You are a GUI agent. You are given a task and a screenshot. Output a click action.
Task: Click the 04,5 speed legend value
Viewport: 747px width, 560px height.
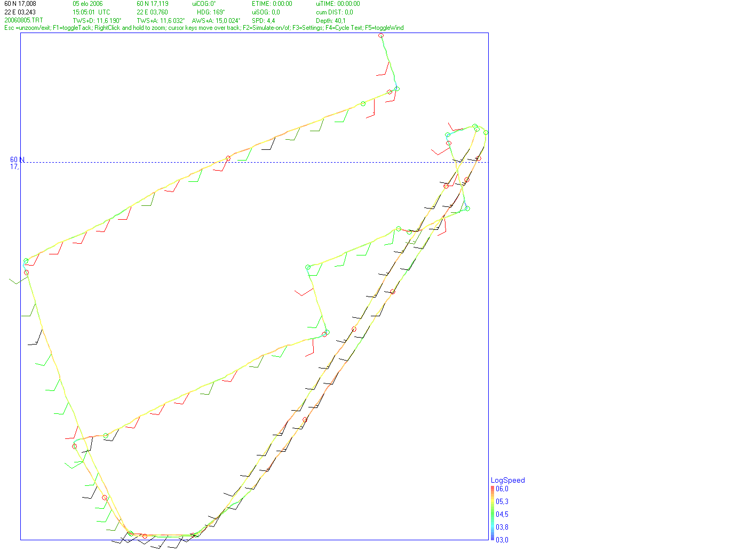point(502,514)
